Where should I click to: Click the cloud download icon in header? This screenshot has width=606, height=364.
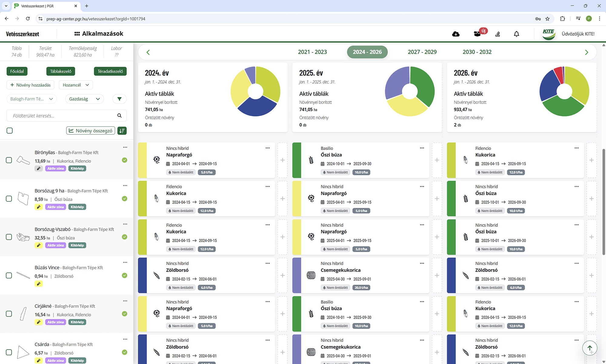point(456,34)
